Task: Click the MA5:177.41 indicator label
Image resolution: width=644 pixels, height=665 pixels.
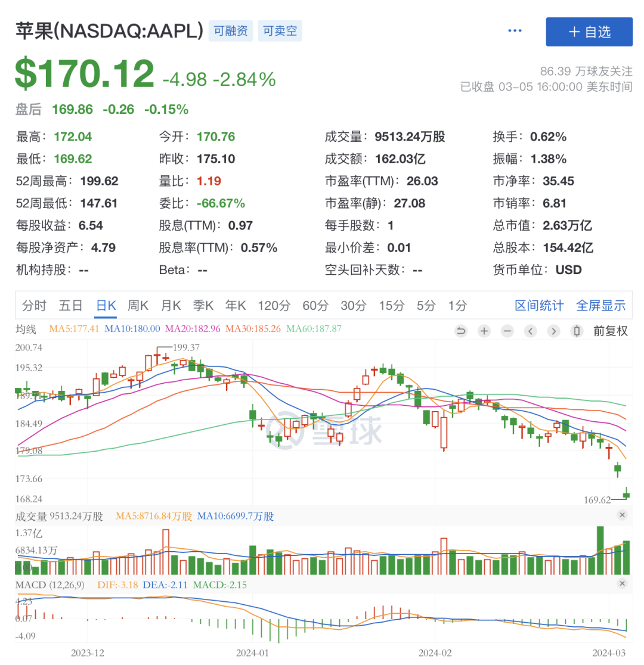Action: click(74, 329)
